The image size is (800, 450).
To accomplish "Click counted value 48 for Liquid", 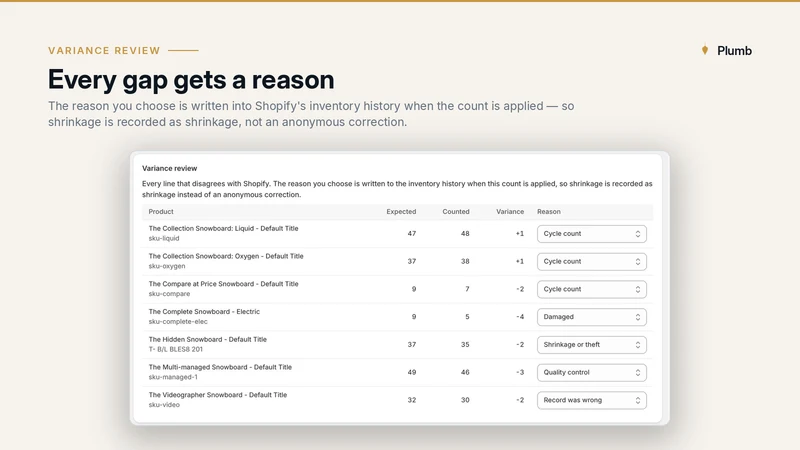I will tap(465, 234).
